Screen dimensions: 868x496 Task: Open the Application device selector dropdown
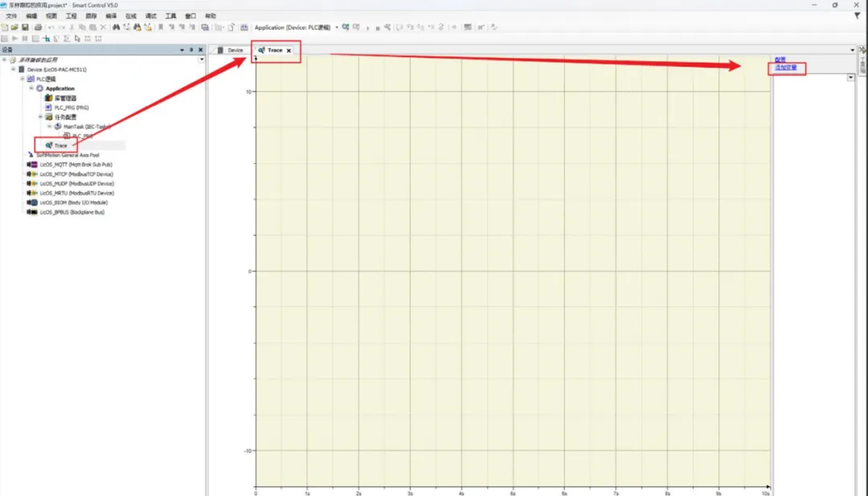(336, 27)
